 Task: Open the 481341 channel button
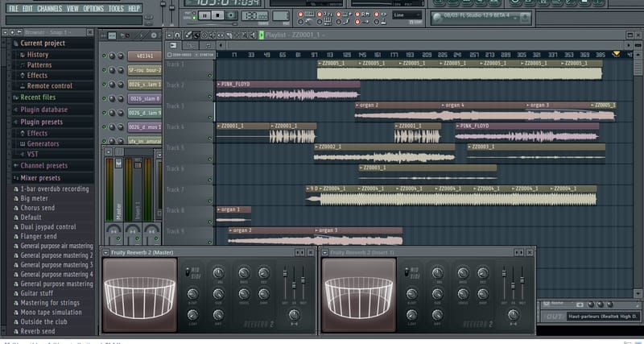(145, 56)
